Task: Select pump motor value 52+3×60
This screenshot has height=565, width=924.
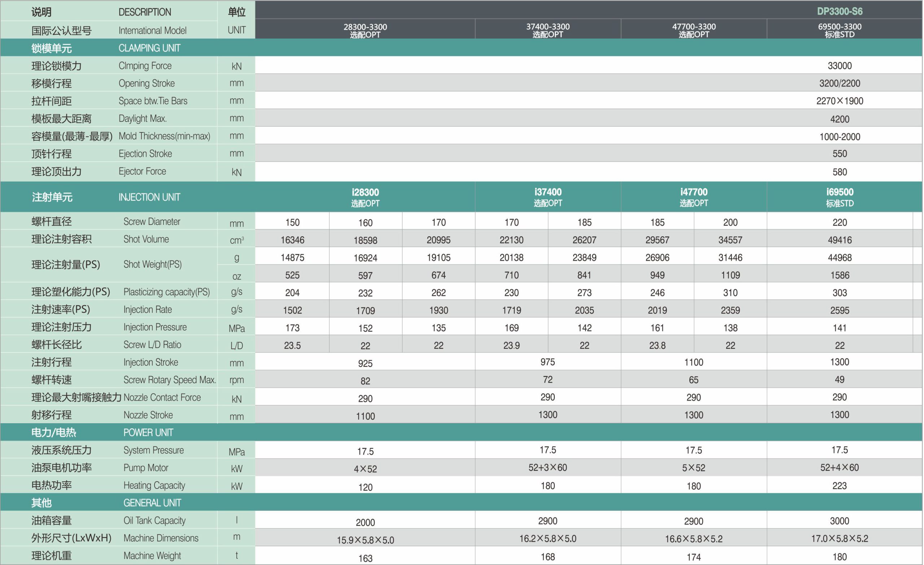Action: point(548,468)
